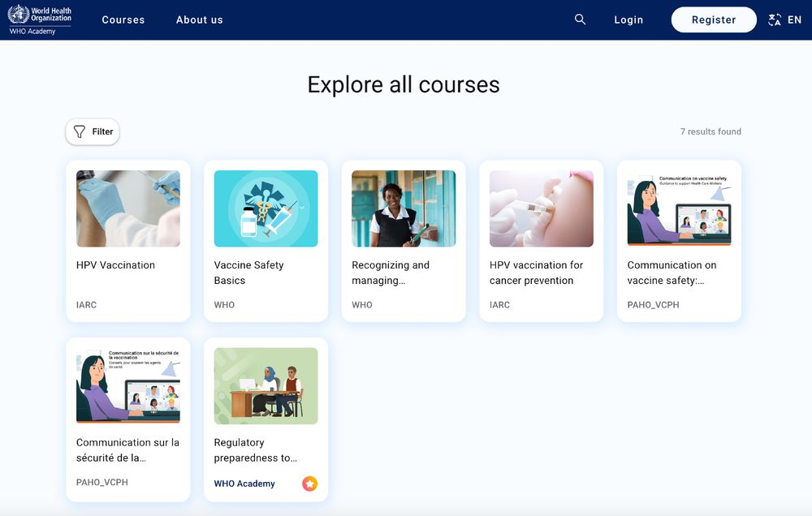Open the EN language selector
This screenshot has width=812, height=516.
[794, 19]
